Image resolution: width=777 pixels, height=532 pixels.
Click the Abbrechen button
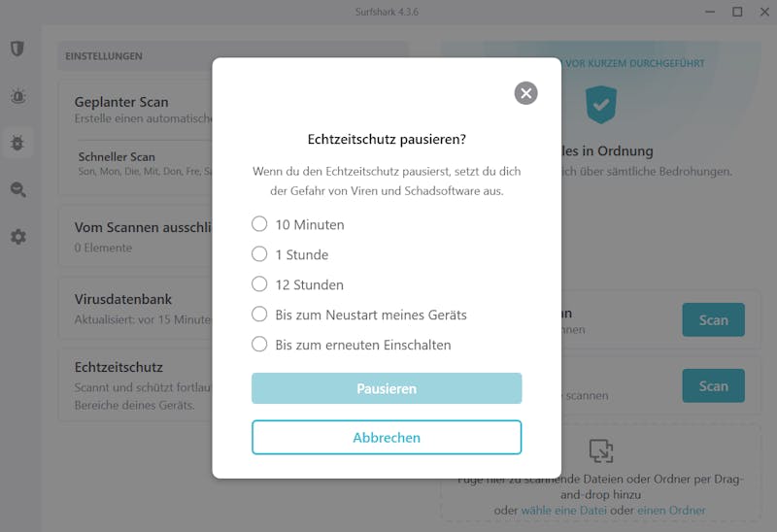(x=387, y=438)
